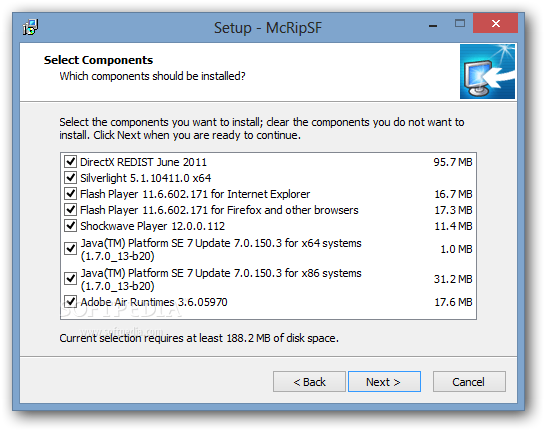The image size is (545, 431).
Task: Disable Java Platform SE 7 x64 component
Action: (71, 249)
